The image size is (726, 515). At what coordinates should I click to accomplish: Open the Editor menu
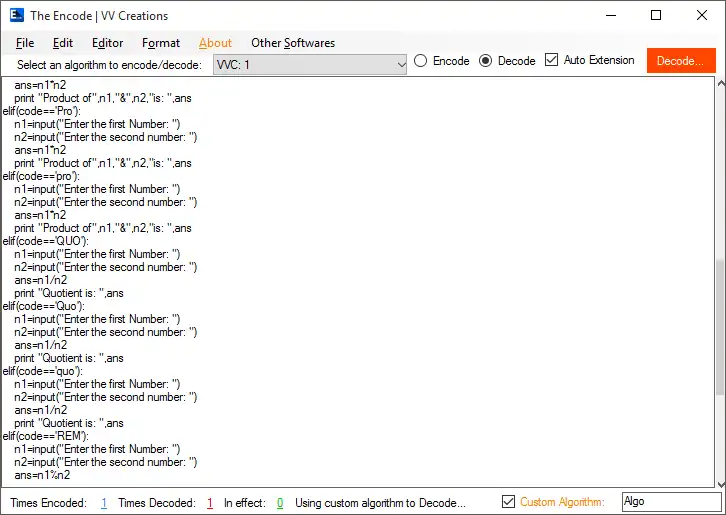[x=107, y=43]
